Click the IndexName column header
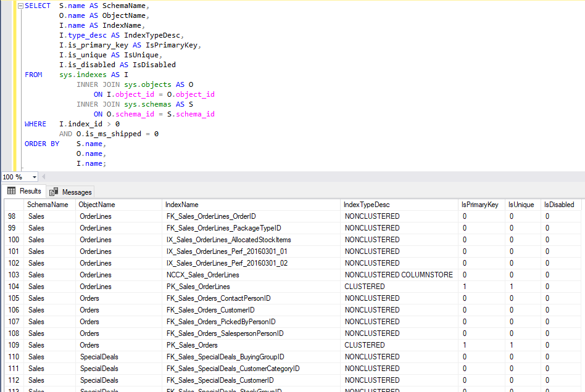 (182, 205)
